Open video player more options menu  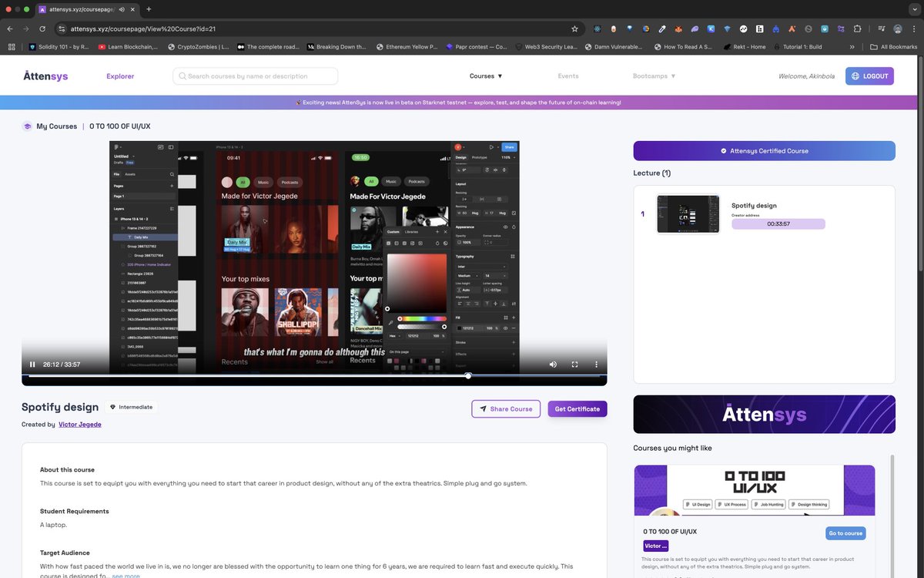[x=596, y=365]
